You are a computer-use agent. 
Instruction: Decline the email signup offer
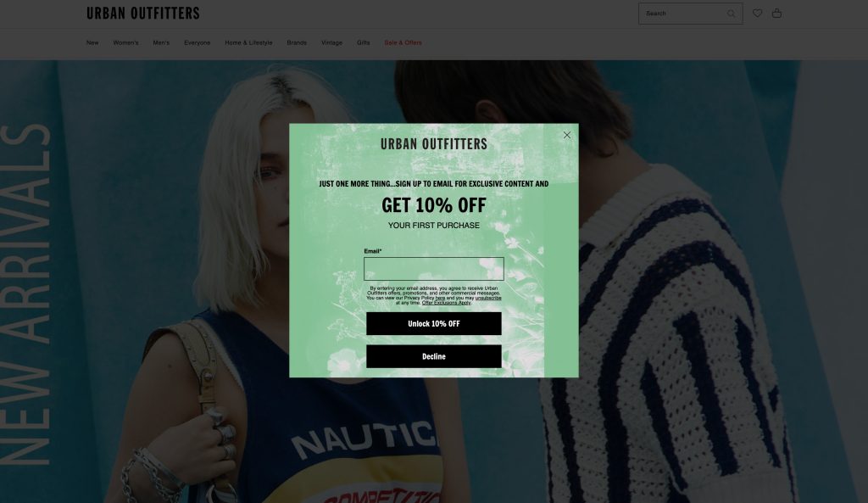pos(433,356)
